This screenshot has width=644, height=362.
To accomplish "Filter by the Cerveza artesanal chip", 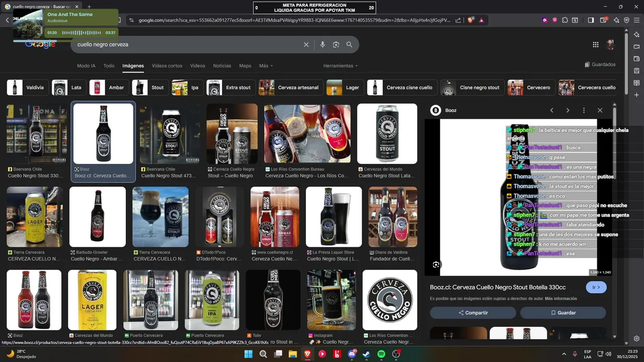I will click(291, 87).
